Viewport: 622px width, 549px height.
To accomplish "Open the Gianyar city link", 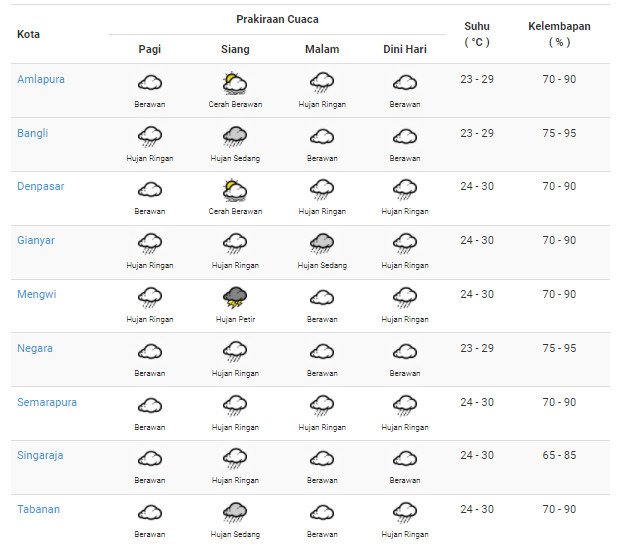I will coord(36,240).
